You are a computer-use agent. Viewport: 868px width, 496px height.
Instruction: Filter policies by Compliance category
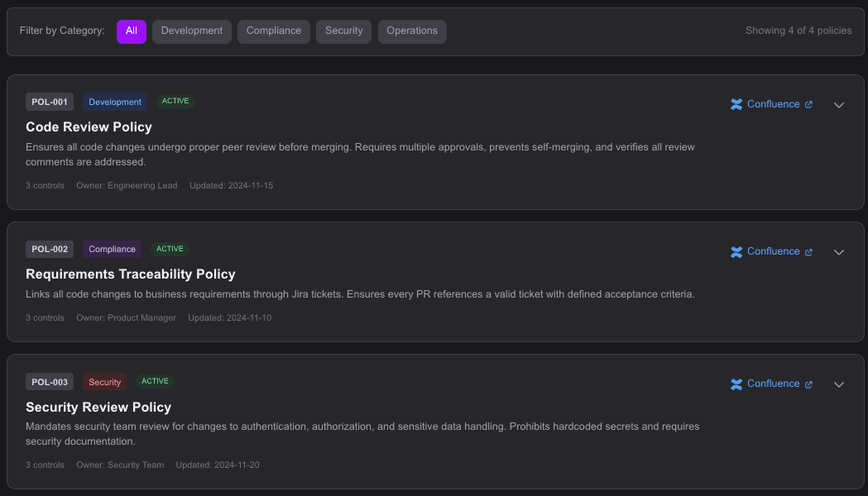[x=273, y=31]
